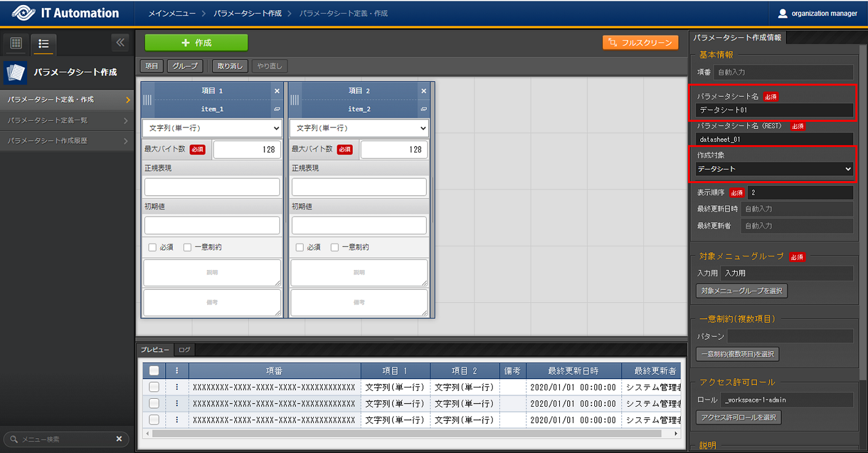Image resolution: width=868 pixels, height=453 pixels.
Task: Switch sidebar to grid view icon
Action: [x=16, y=43]
